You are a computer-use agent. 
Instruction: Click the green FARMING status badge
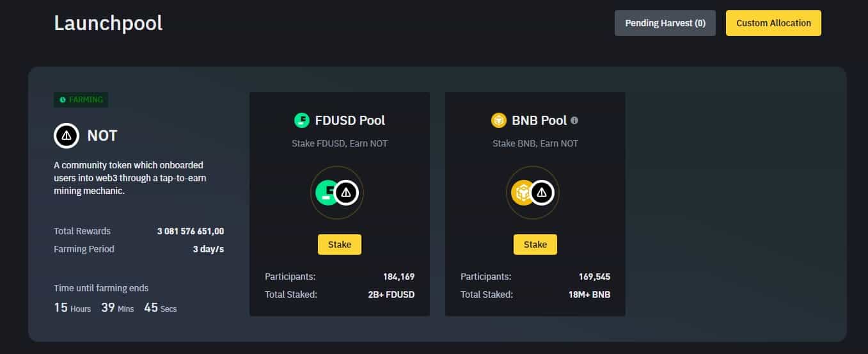coord(81,100)
